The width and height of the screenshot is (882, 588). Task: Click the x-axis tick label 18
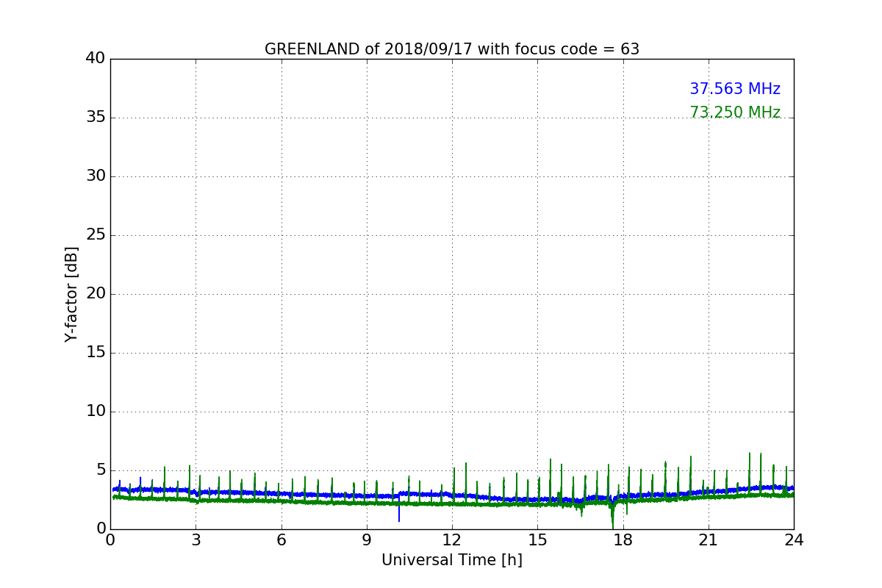(623, 540)
